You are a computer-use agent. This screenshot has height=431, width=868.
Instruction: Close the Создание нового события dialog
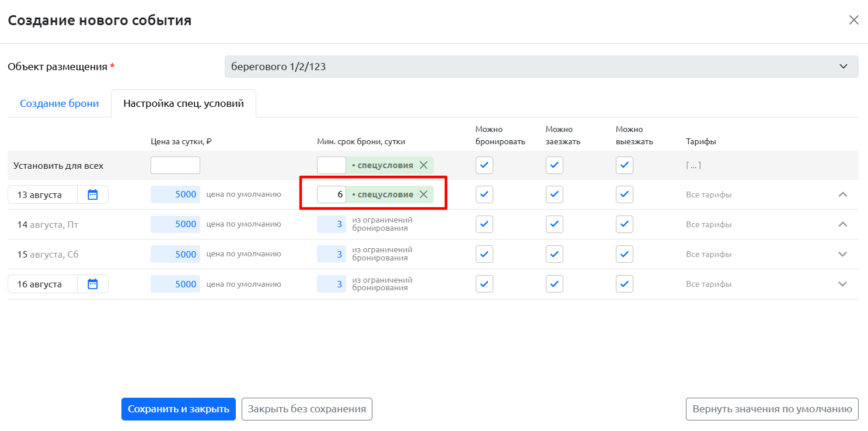point(853,20)
